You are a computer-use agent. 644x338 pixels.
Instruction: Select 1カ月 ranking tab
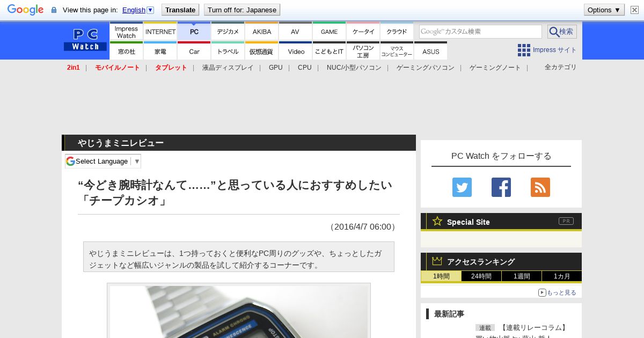coord(562,276)
